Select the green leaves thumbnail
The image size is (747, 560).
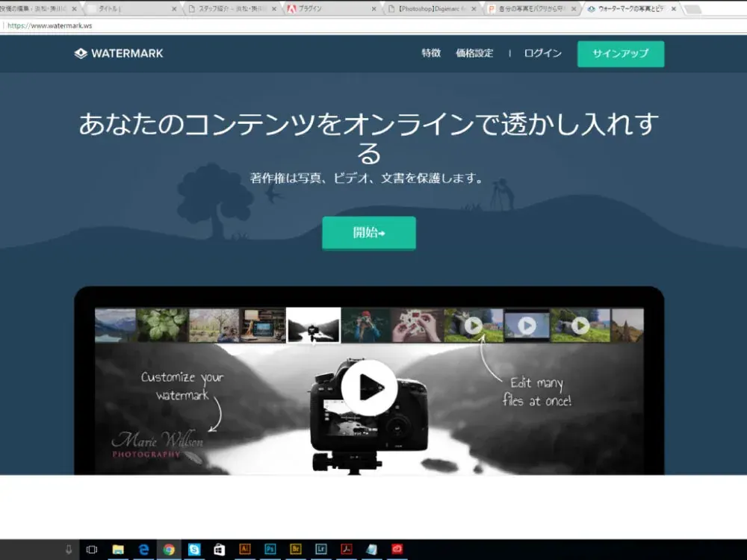[162, 326]
